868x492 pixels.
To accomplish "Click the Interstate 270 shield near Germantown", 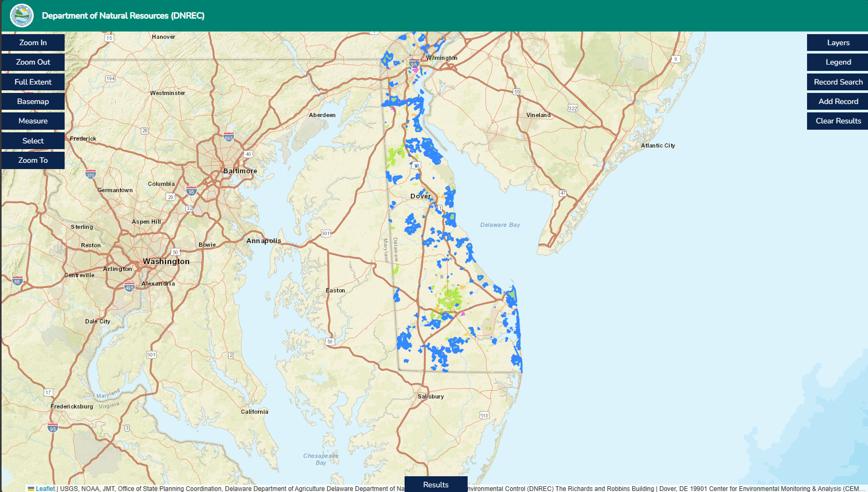I will [90, 175].
